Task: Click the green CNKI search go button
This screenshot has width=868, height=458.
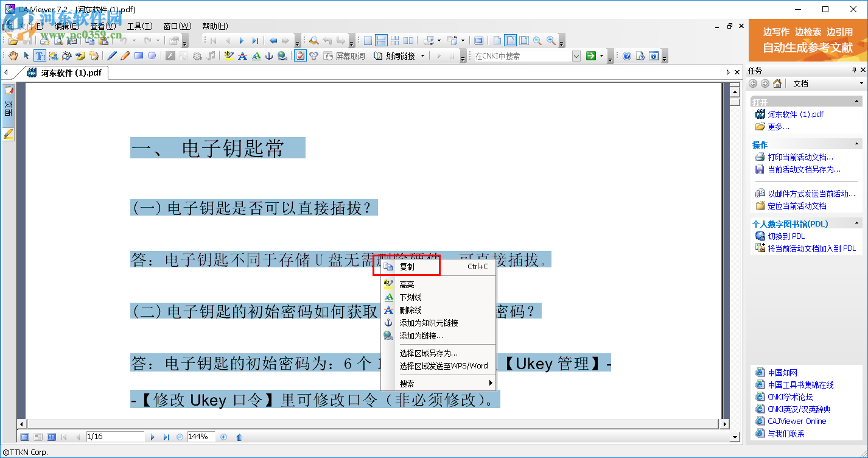Action: point(590,56)
